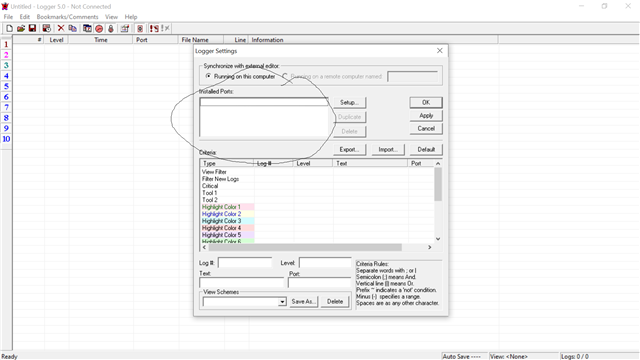Image resolution: width=640 pixels, height=360 pixels.
Task: Select bookmark number 3 in sidebar
Action: pyautogui.click(x=6, y=65)
